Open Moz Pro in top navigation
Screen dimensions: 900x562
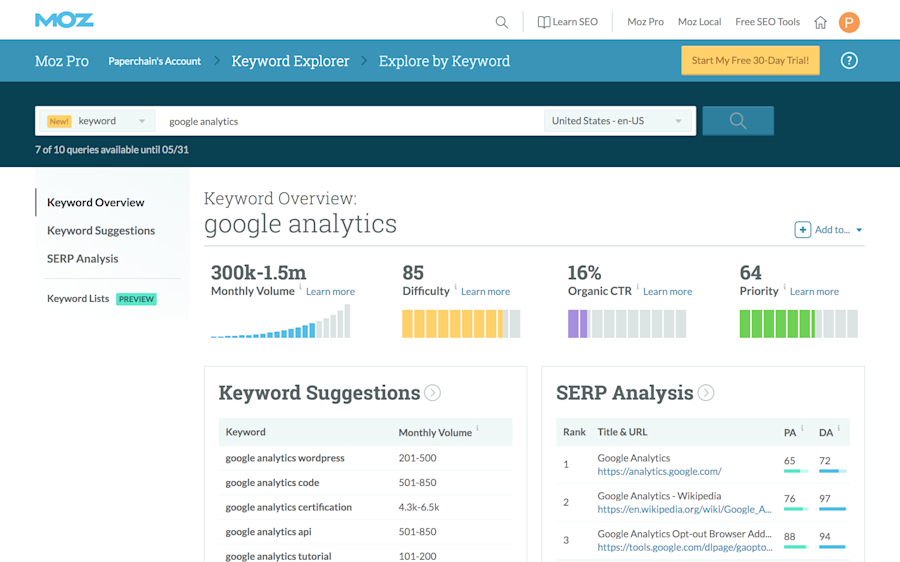point(645,22)
